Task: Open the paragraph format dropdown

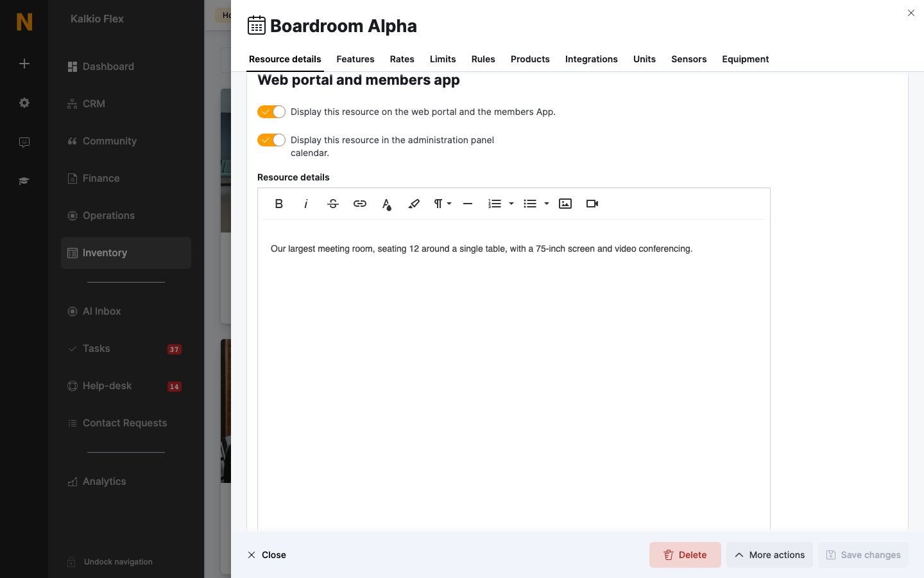Action: pyautogui.click(x=442, y=204)
